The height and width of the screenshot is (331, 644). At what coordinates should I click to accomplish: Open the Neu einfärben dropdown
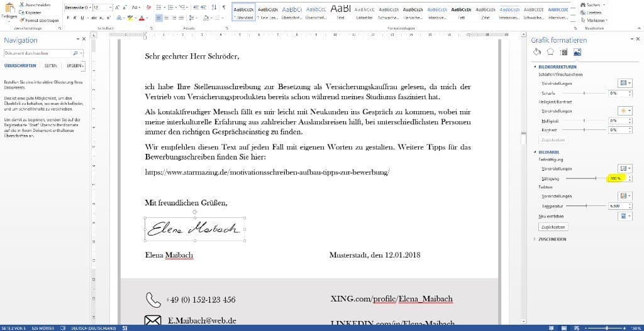click(625, 215)
